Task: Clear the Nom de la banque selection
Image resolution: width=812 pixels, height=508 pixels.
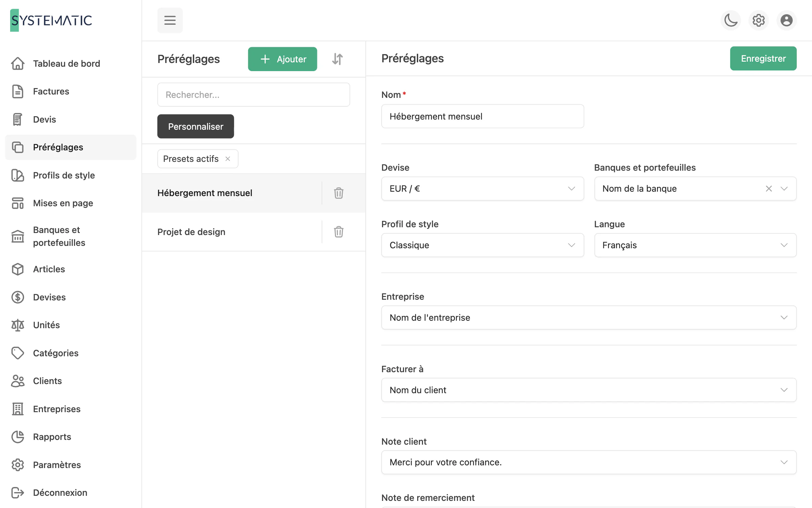Action: tap(769, 189)
